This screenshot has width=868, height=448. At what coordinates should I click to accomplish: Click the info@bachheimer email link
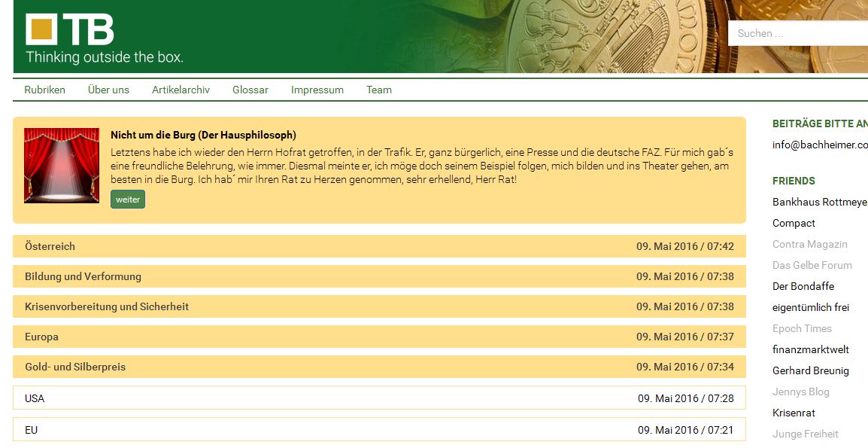[x=820, y=145]
